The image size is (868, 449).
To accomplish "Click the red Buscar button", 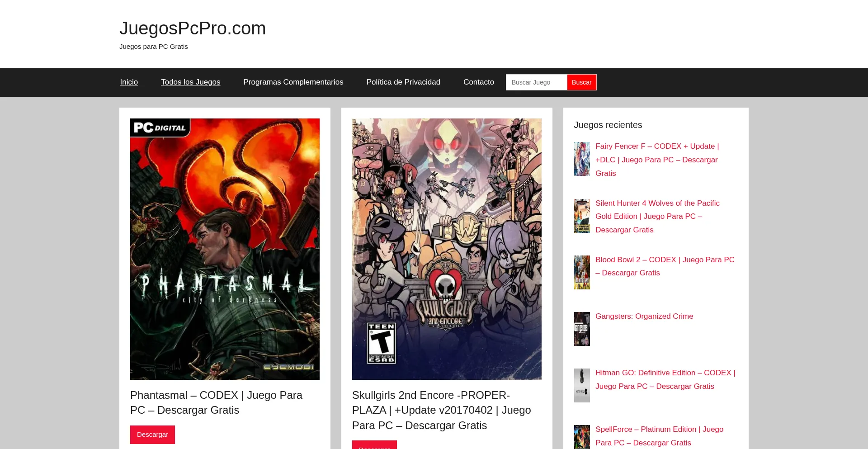I will pos(582,82).
